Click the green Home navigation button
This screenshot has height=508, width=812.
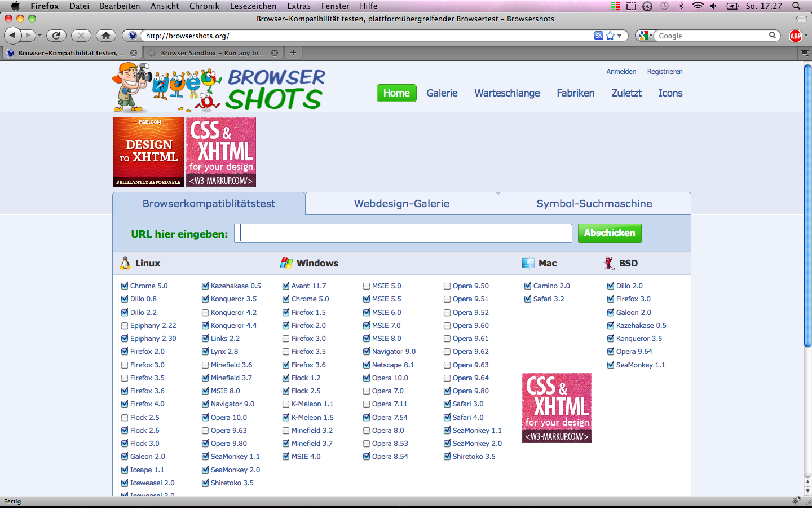[396, 93]
